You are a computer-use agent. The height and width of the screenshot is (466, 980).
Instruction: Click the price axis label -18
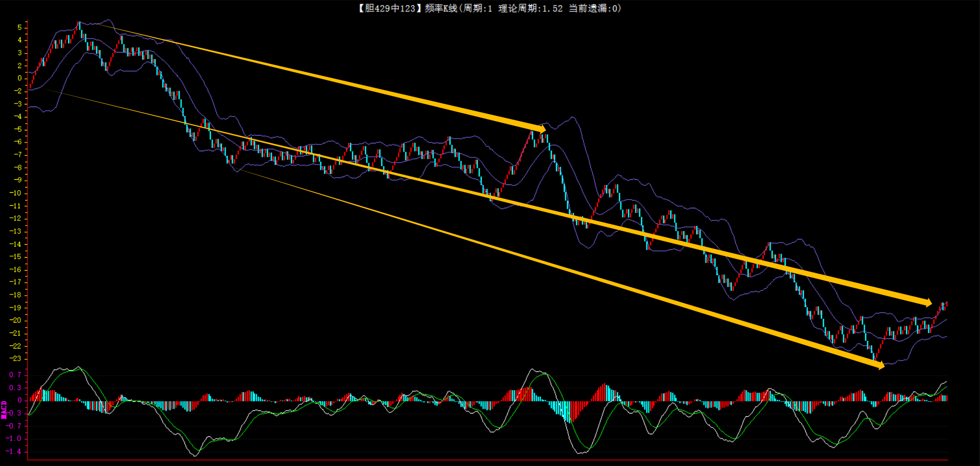pyautogui.click(x=17, y=295)
